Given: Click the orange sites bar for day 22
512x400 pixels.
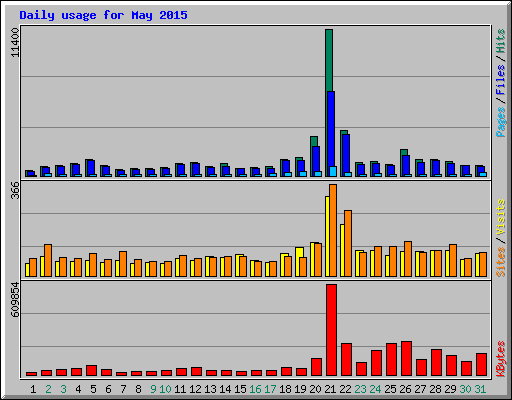Looking at the screenshot, I should point(348,243).
